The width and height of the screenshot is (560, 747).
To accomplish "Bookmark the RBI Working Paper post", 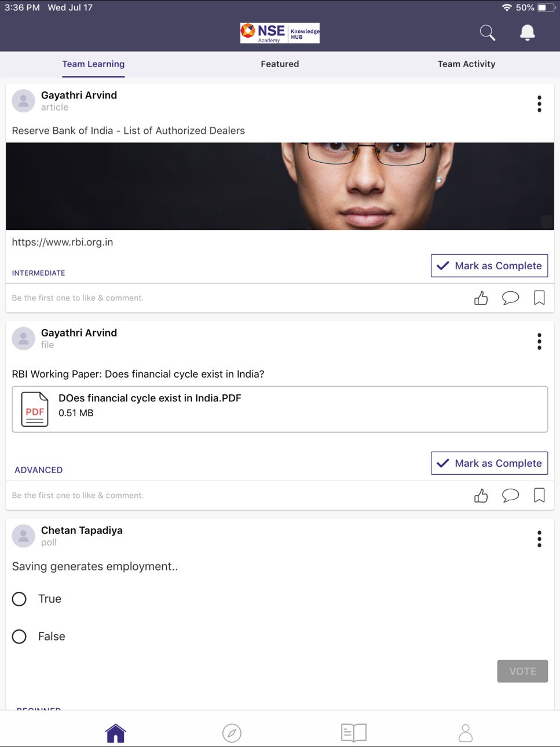I will coord(539,495).
